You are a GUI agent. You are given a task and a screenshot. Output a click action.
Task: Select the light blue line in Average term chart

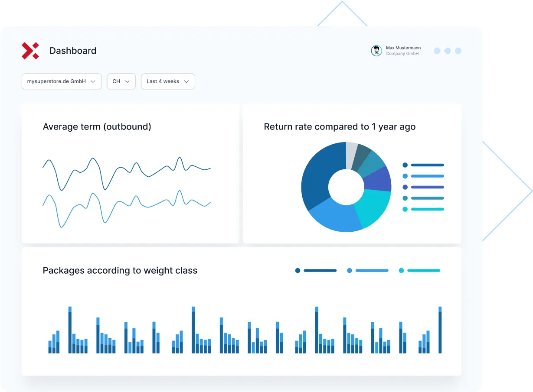coord(127,209)
